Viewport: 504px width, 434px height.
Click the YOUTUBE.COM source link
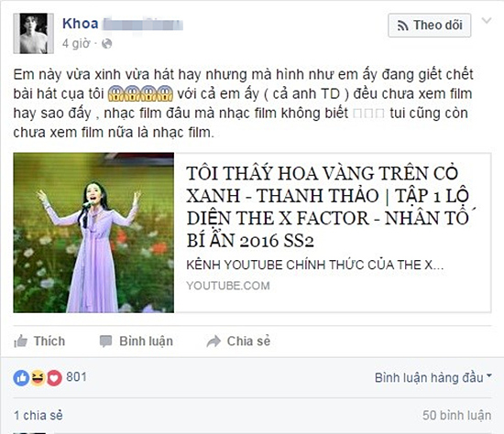[228, 286]
